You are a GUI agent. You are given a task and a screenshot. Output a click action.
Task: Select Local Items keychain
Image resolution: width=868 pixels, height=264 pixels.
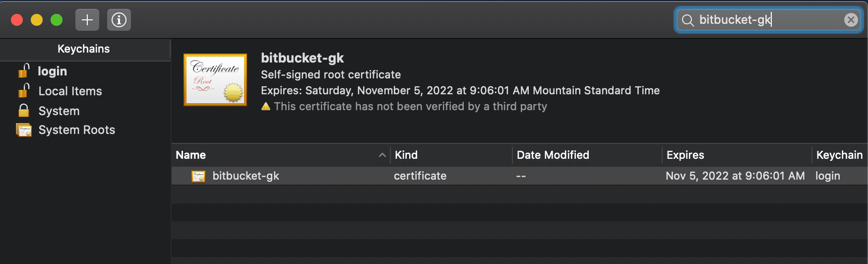70,91
